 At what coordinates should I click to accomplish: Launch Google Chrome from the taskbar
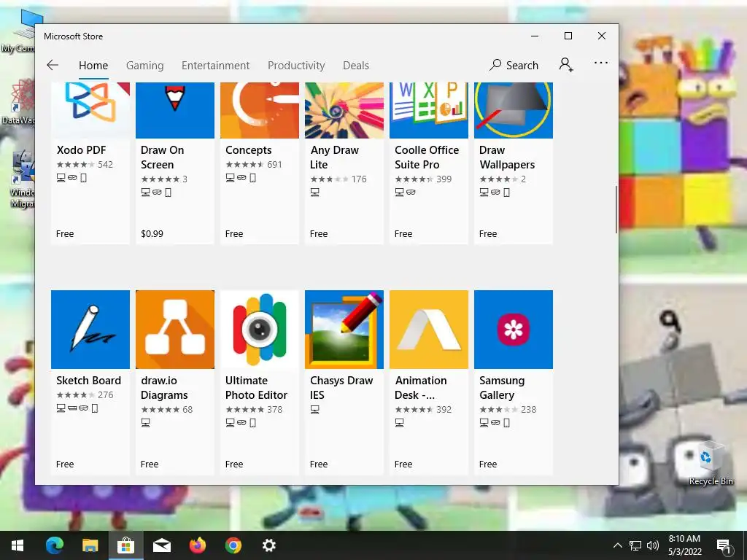tap(233, 545)
